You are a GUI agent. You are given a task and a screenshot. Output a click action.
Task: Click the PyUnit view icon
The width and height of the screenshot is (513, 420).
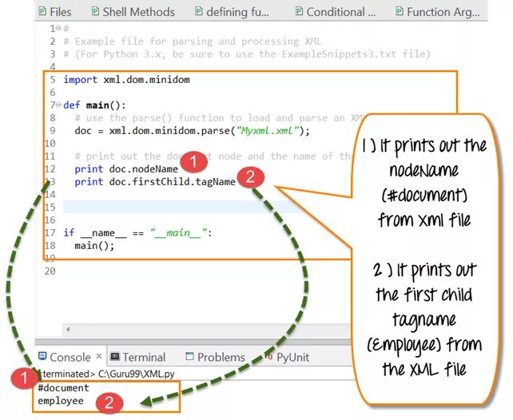[269, 356]
